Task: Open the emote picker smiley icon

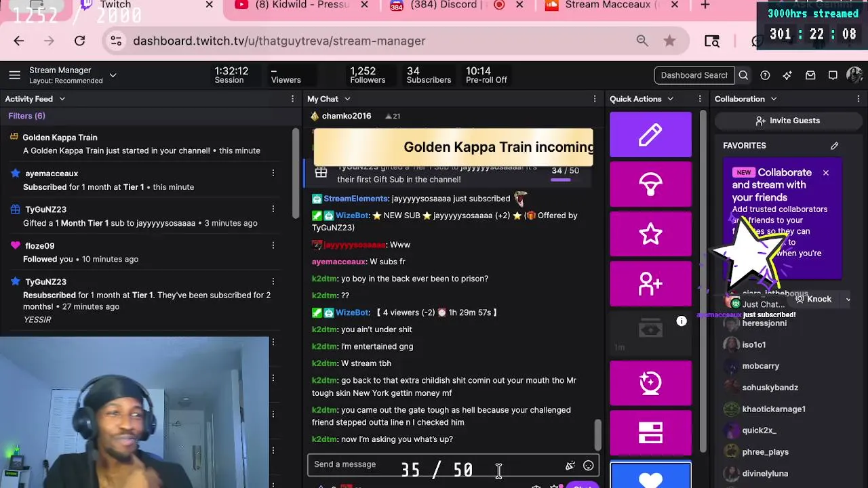Action: point(588,466)
